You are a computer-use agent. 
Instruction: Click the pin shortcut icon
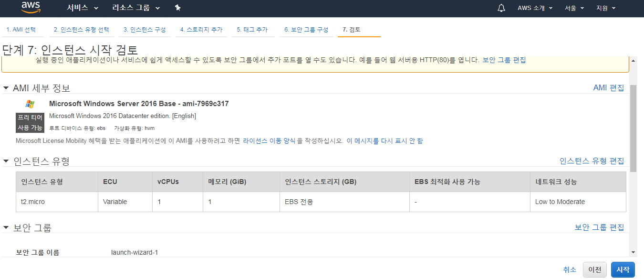click(177, 8)
